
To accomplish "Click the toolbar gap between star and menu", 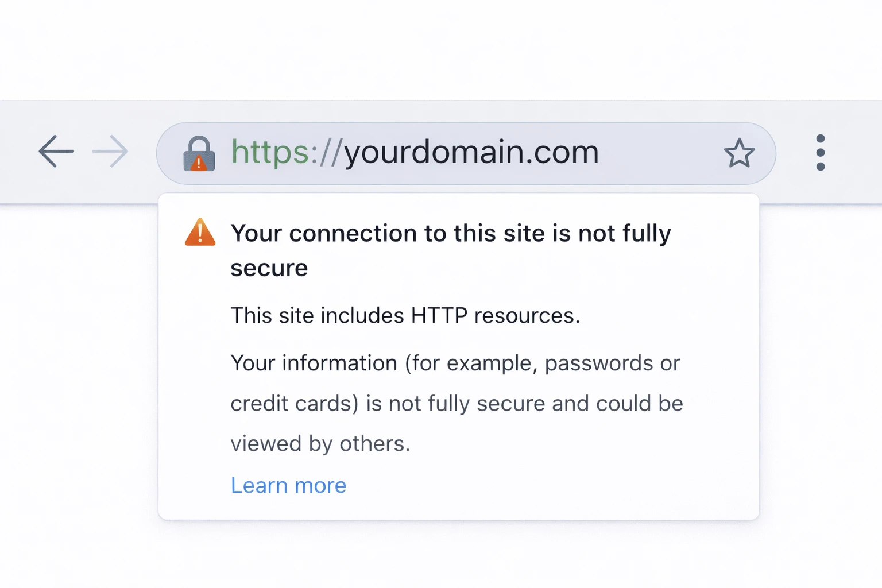I will (792, 153).
